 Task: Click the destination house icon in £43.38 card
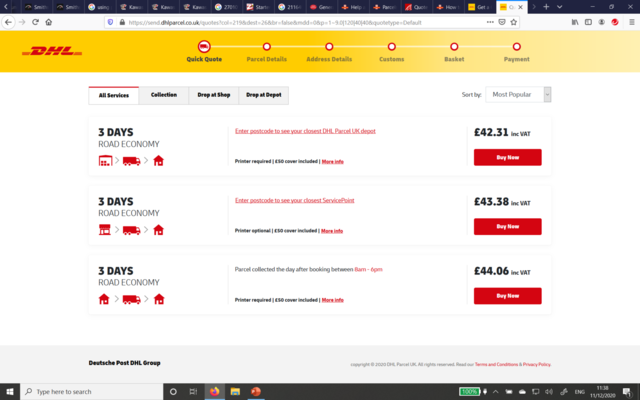click(x=158, y=230)
